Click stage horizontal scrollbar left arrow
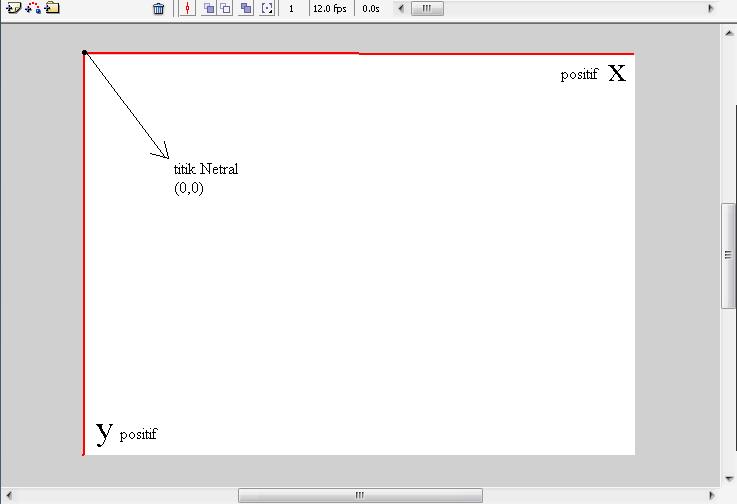Image resolution: width=737 pixels, height=504 pixels. 8,495
